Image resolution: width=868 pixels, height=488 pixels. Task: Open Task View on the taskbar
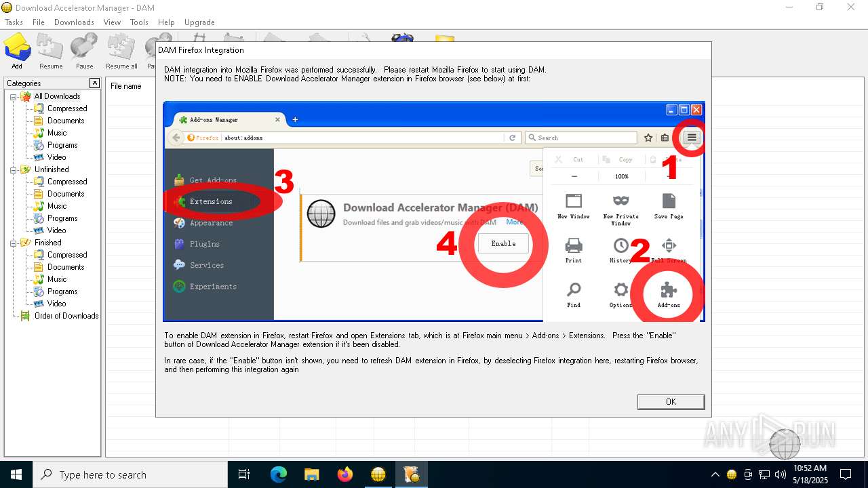tap(244, 474)
